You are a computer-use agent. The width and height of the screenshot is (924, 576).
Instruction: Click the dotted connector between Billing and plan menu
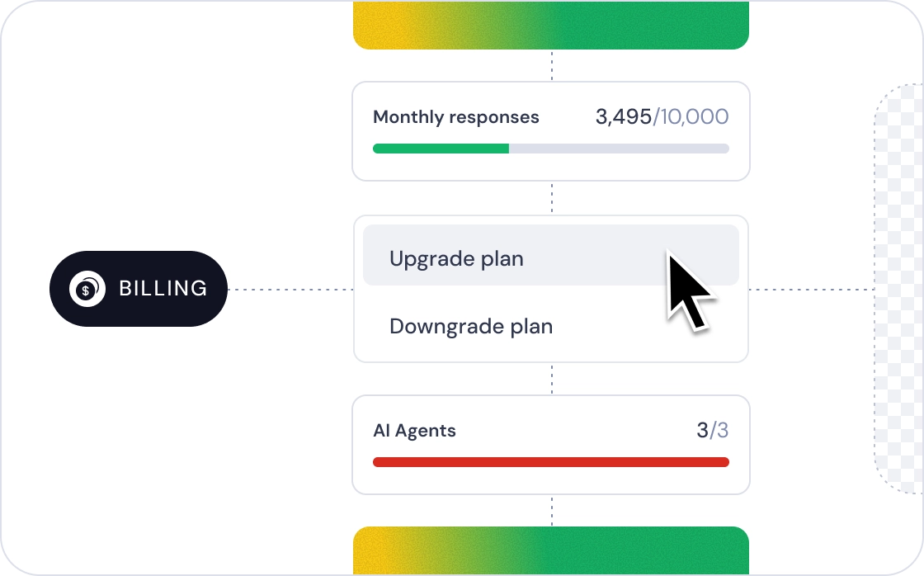[290, 290]
